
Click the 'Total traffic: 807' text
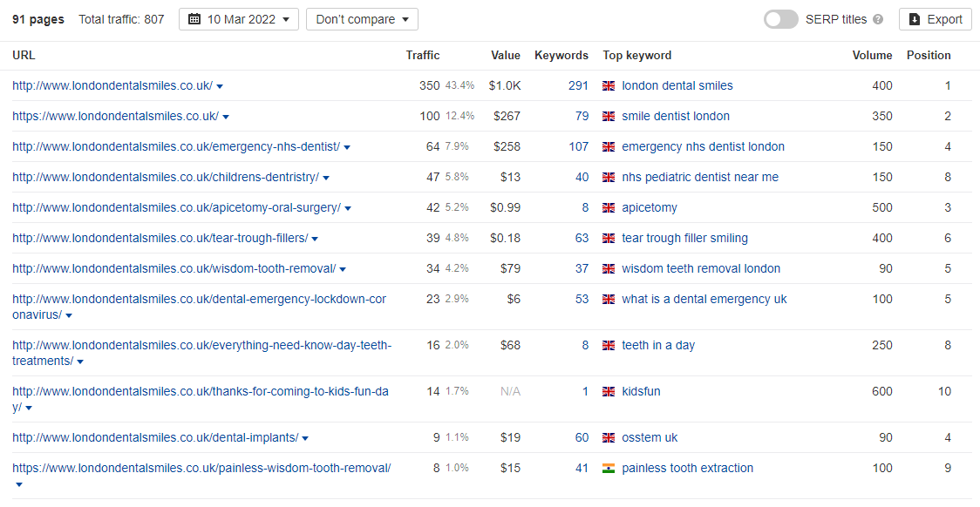[x=121, y=19]
